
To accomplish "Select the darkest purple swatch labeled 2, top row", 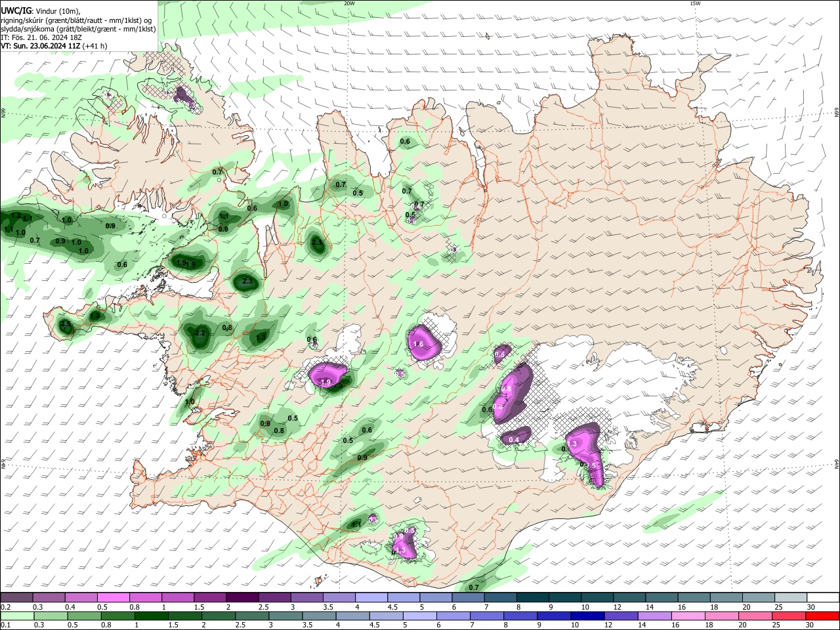I will [242, 598].
